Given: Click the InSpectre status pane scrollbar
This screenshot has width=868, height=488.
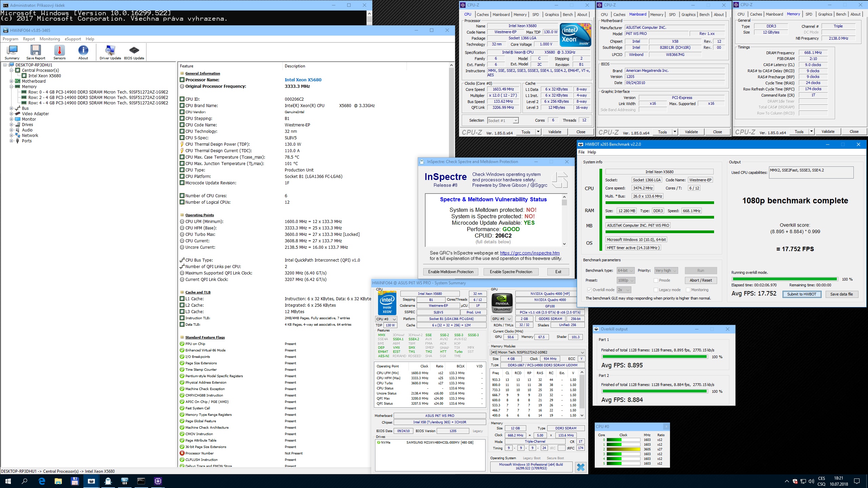Looking at the screenshot, I should coord(564,220).
